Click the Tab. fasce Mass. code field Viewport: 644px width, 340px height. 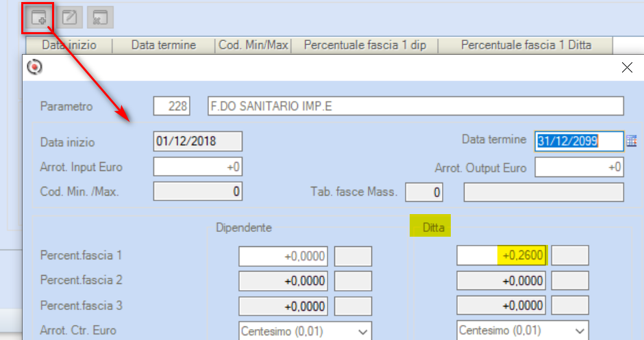click(424, 192)
